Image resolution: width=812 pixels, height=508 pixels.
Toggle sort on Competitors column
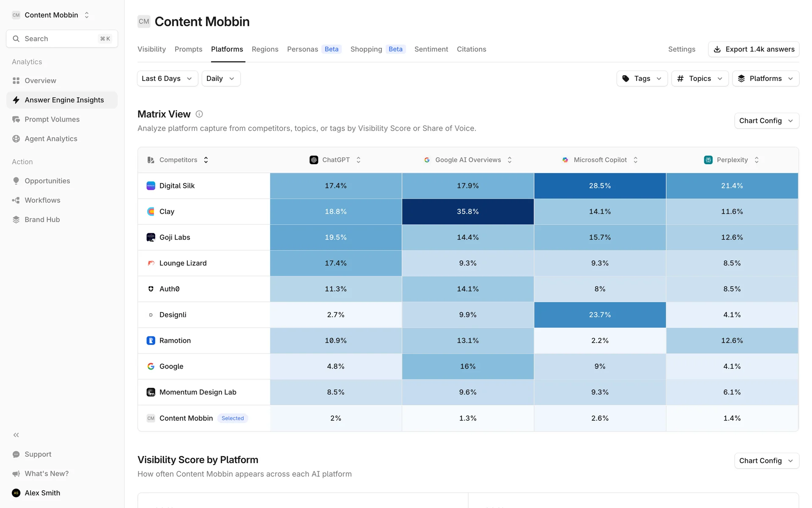click(206, 160)
